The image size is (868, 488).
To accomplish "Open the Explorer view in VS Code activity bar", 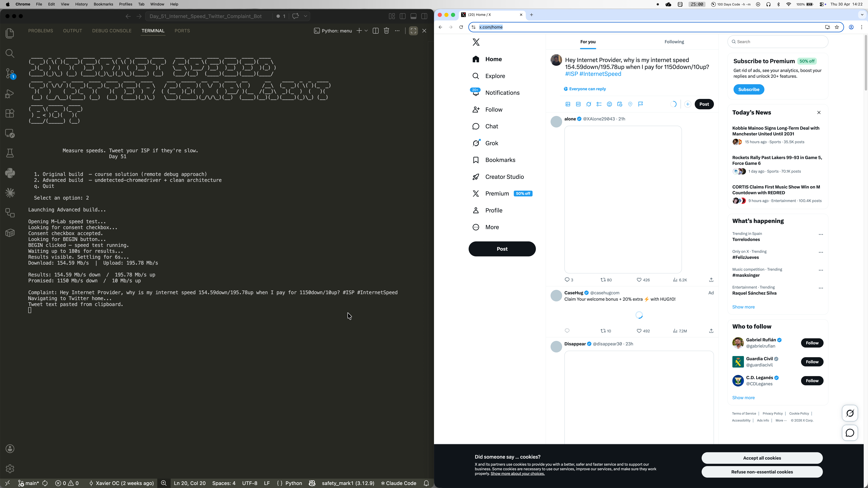I will coord(10,33).
